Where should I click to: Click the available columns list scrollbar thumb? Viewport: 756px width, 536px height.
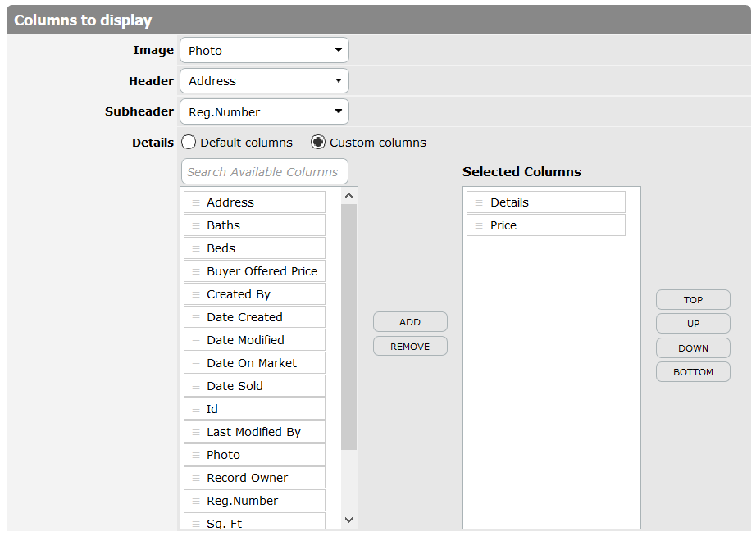pyautogui.click(x=349, y=327)
